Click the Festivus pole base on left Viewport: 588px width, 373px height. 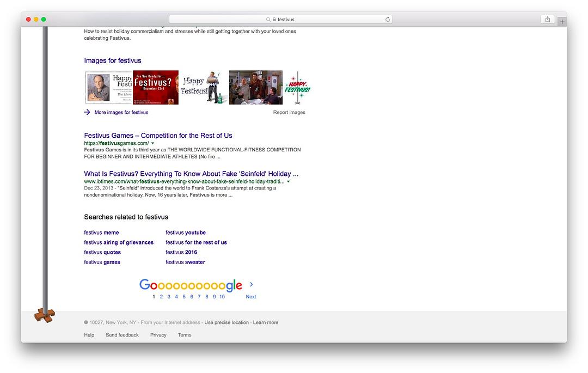(x=45, y=315)
